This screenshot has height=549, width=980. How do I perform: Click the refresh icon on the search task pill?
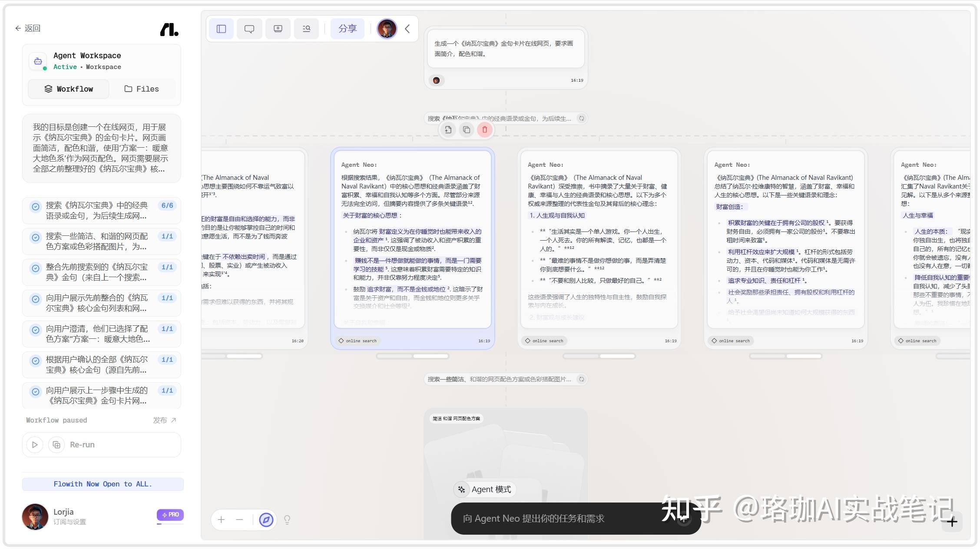581,118
